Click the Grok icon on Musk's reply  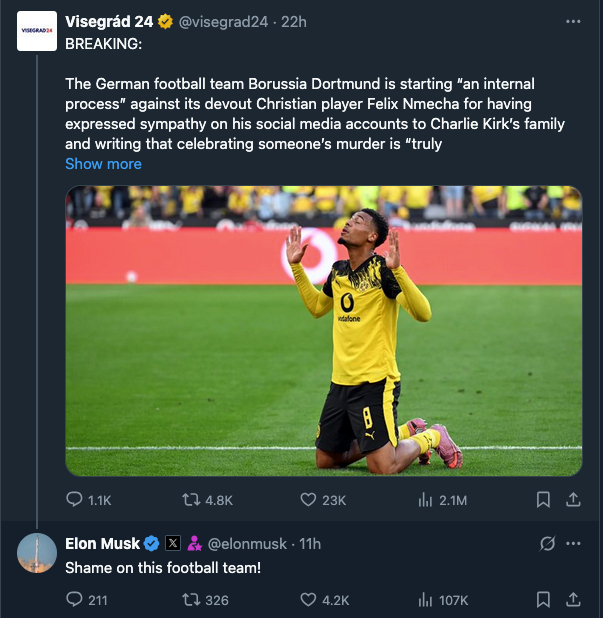(547, 543)
